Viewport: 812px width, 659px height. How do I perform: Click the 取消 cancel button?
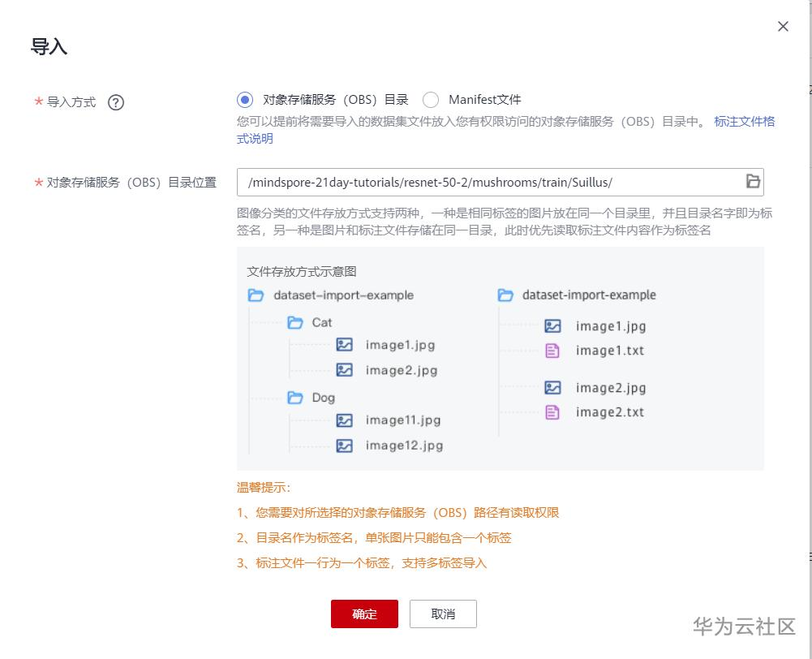443,614
